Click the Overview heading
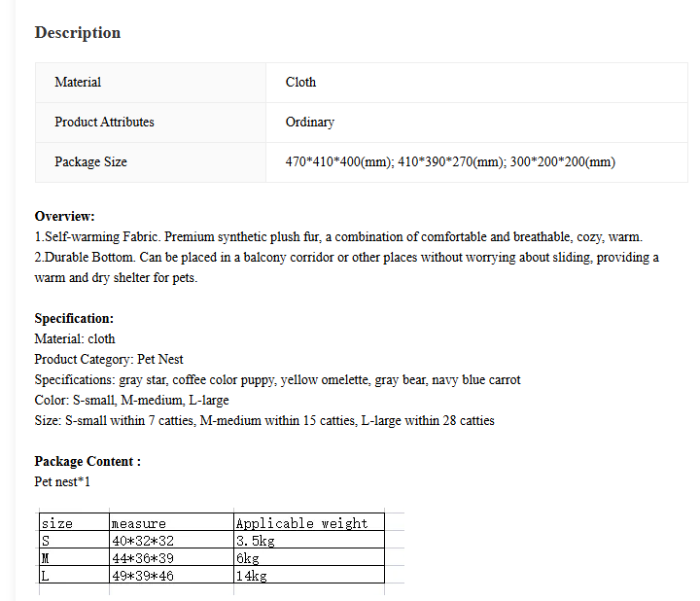The height and width of the screenshot is (601, 700). (x=65, y=217)
